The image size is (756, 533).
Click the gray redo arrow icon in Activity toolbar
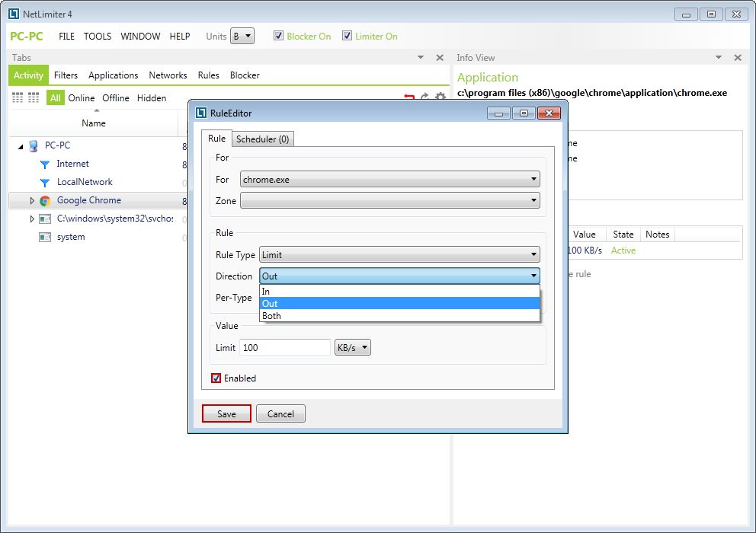pyautogui.click(x=424, y=97)
